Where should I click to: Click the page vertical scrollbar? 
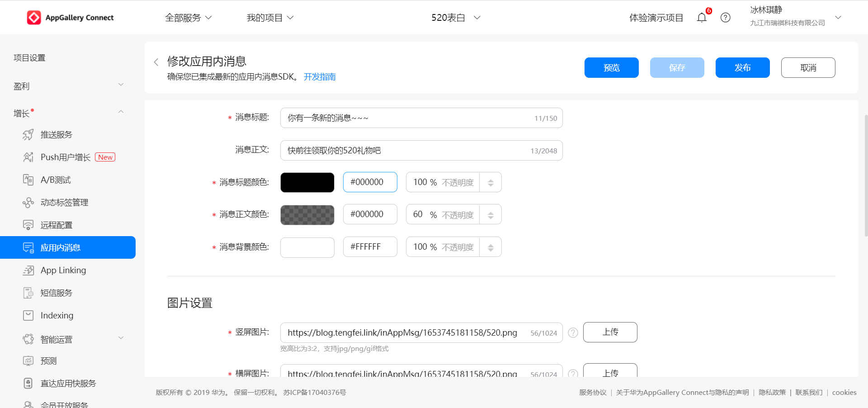(866, 175)
